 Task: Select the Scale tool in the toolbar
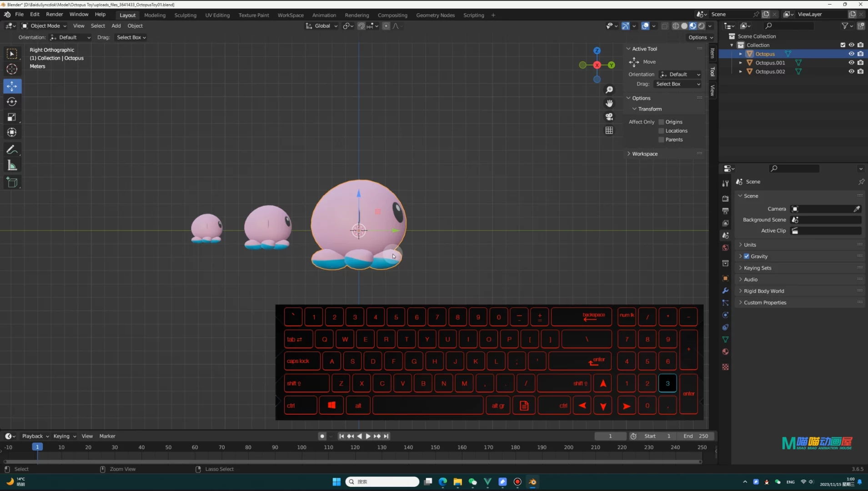(x=12, y=117)
